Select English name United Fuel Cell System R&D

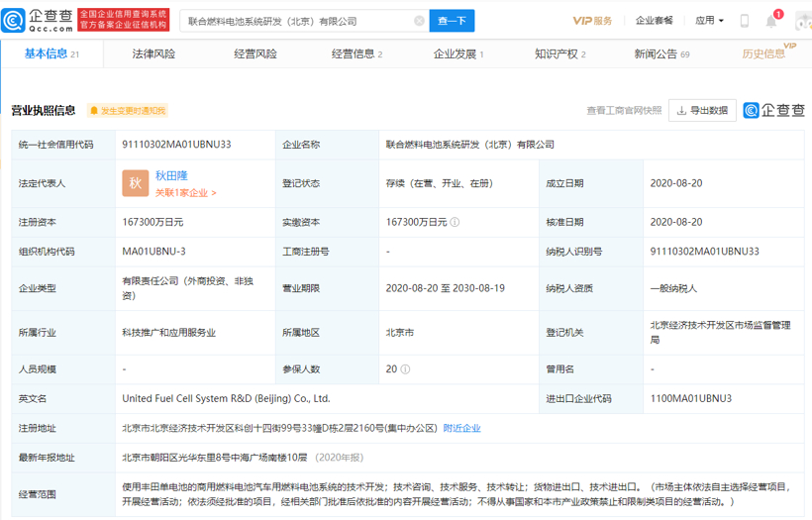226,399
